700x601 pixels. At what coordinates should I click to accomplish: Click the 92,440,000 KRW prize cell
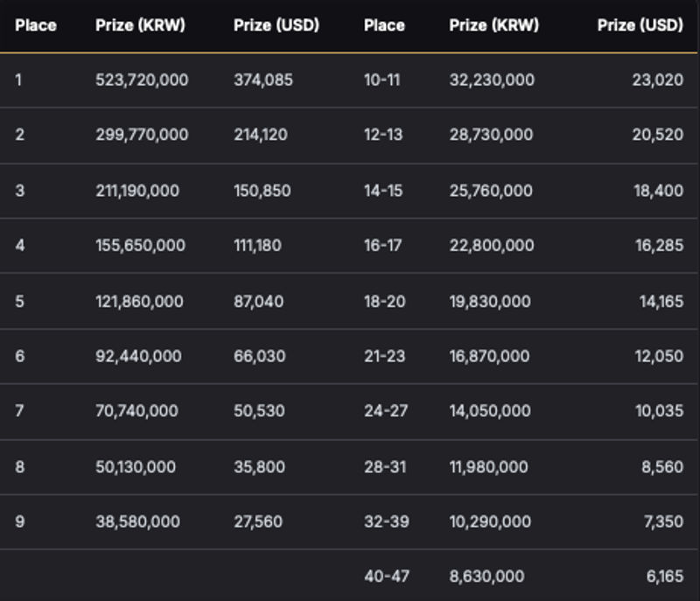pyautogui.click(x=138, y=356)
